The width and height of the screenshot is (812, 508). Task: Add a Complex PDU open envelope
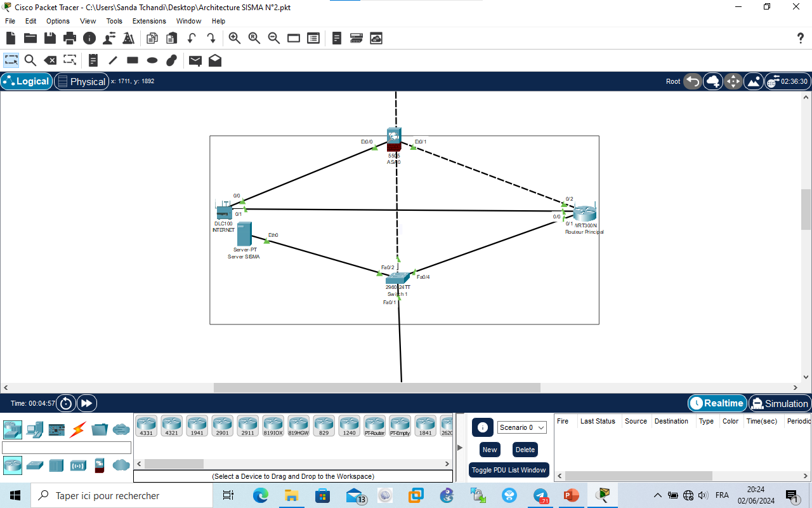(x=215, y=60)
